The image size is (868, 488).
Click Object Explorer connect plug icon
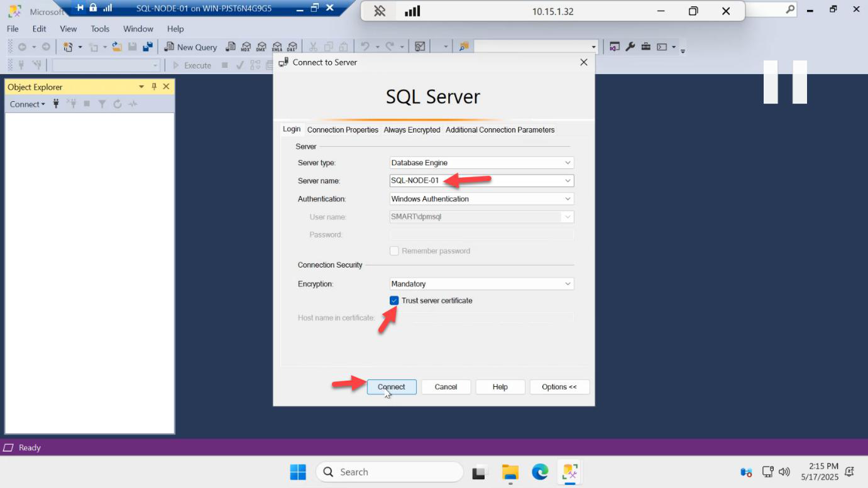(56, 104)
